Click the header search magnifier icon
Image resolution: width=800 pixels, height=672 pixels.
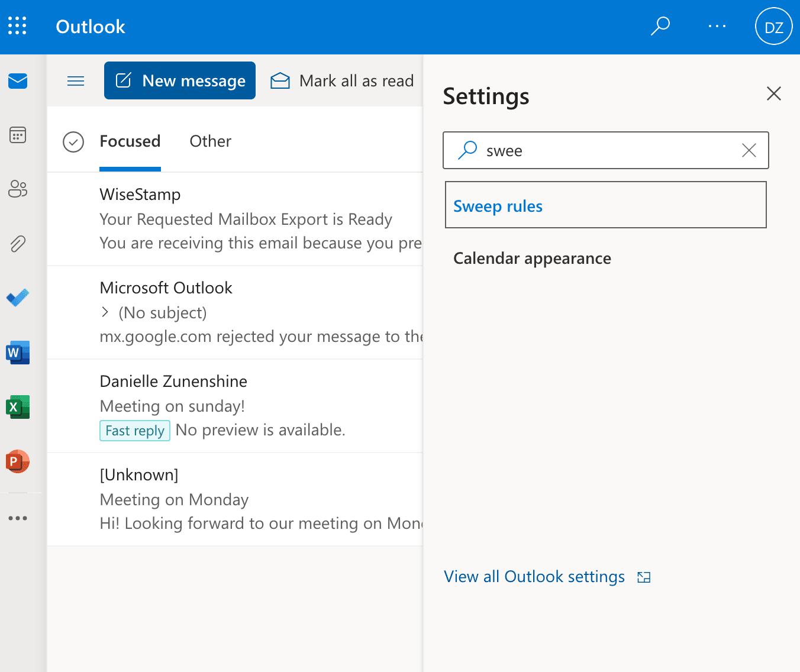660,26
